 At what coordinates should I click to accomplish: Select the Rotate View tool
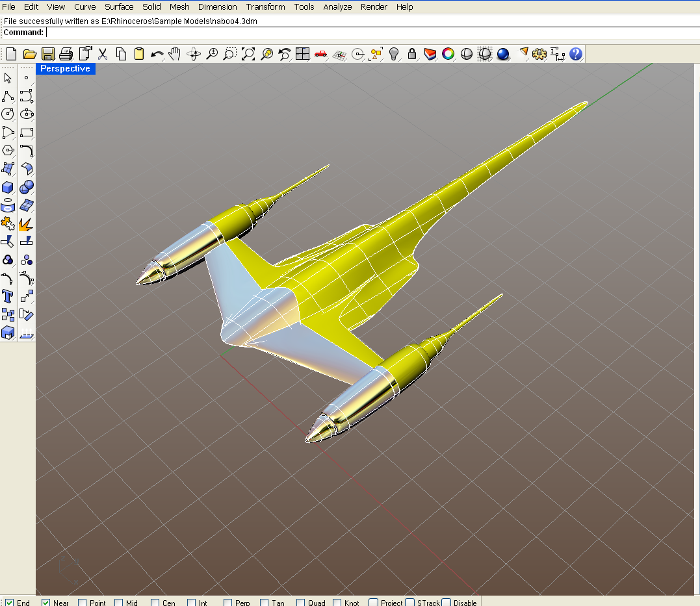(194, 54)
